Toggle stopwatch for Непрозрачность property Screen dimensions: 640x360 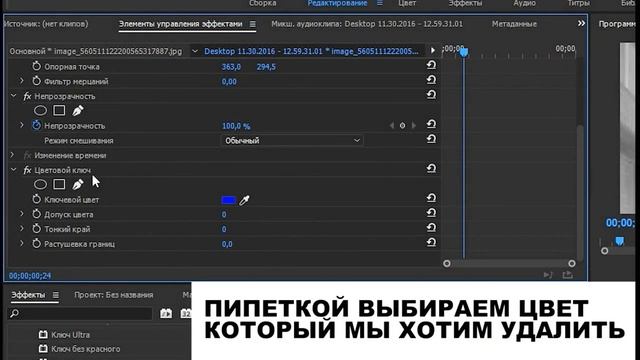[x=36, y=125]
